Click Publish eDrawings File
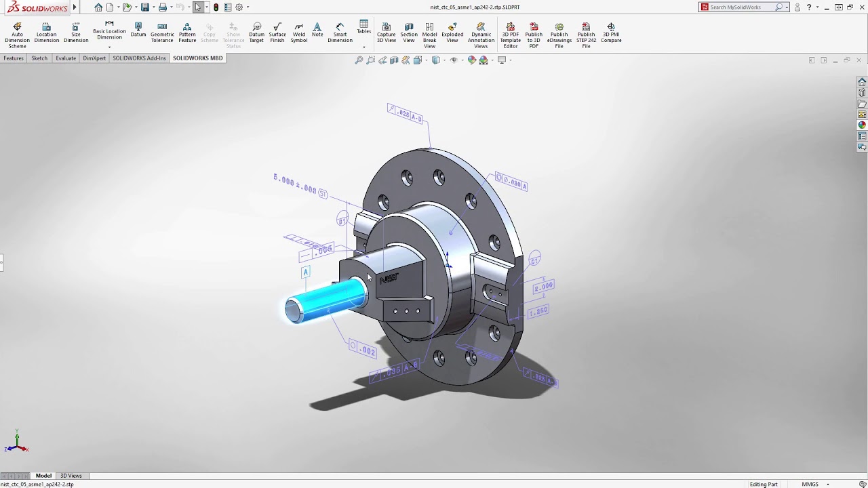This screenshot has width=868, height=488. pyautogui.click(x=559, y=36)
